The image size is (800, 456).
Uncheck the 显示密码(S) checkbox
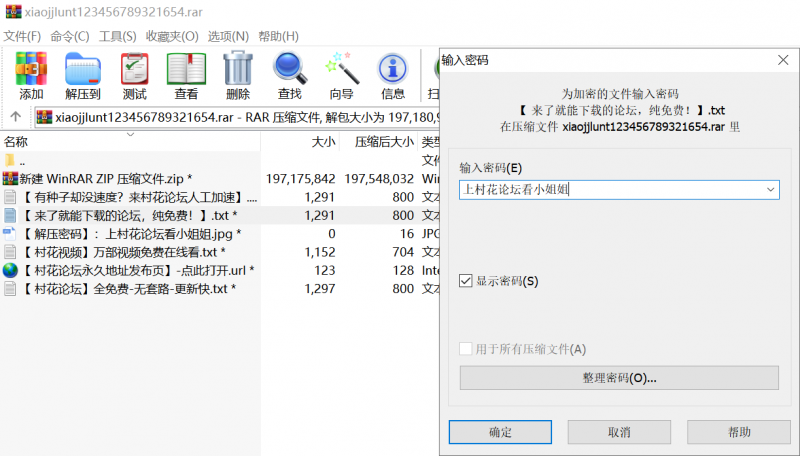click(x=465, y=281)
